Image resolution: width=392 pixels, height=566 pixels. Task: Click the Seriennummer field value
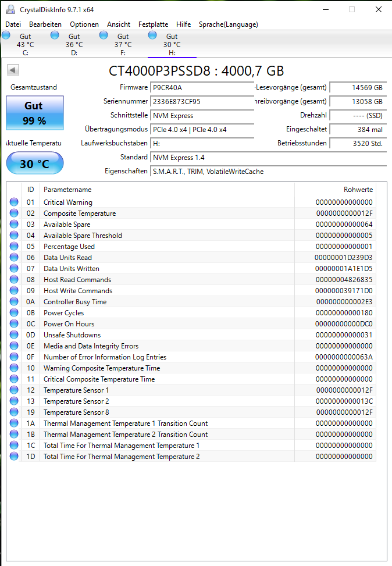point(202,101)
